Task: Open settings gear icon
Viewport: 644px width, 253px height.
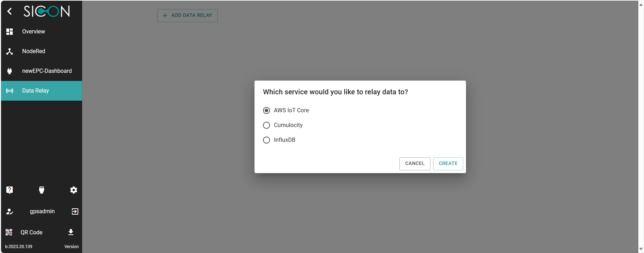Action: [x=73, y=190]
